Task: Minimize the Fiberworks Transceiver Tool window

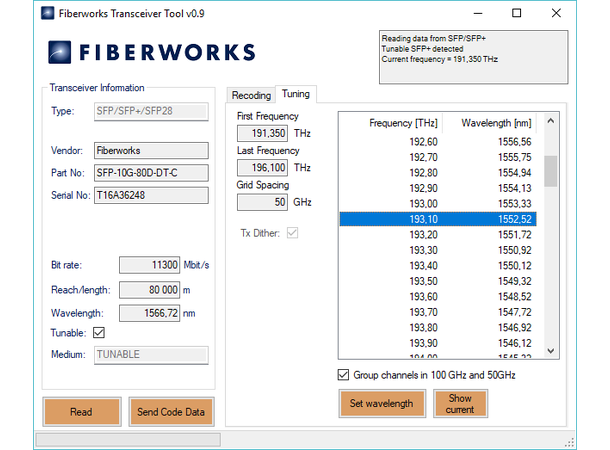Action: (x=478, y=13)
